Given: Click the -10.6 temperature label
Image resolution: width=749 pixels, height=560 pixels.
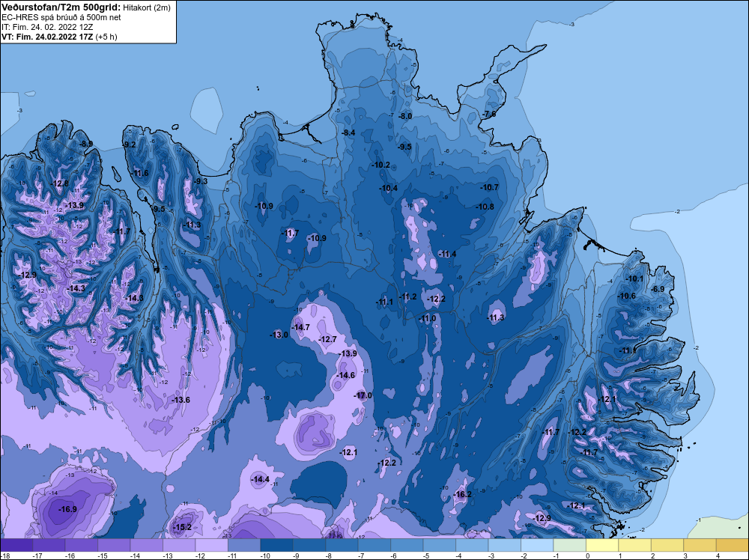Looking at the screenshot, I should click(x=627, y=296).
